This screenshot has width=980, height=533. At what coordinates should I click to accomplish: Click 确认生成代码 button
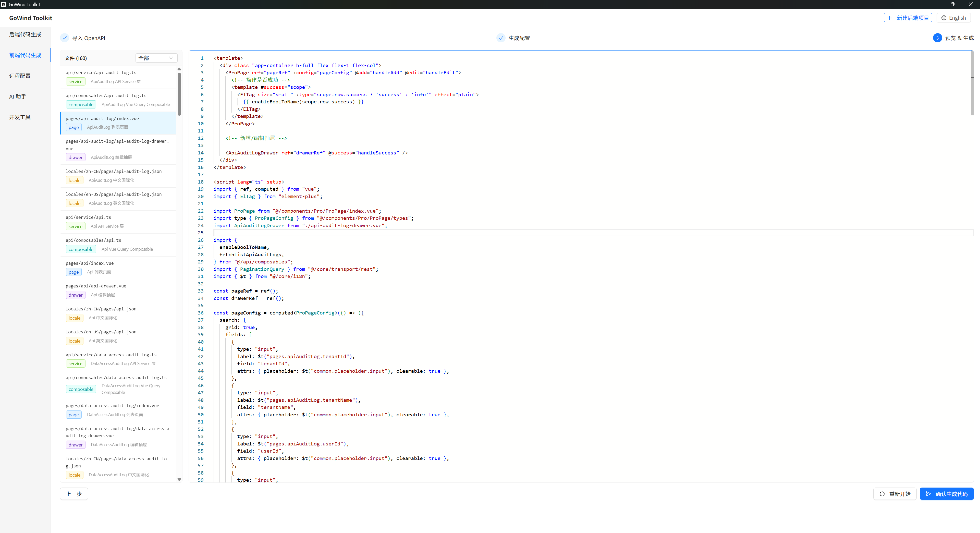tap(947, 494)
